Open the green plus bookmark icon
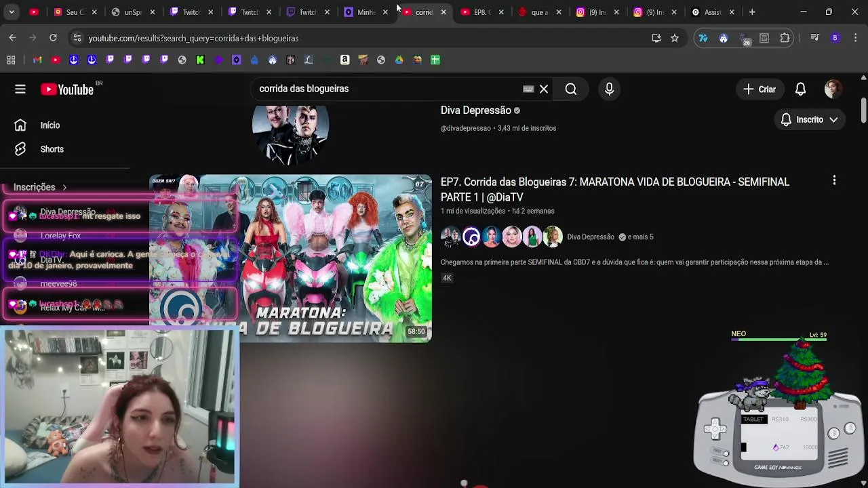The width and height of the screenshot is (868, 488). tap(435, 60)
